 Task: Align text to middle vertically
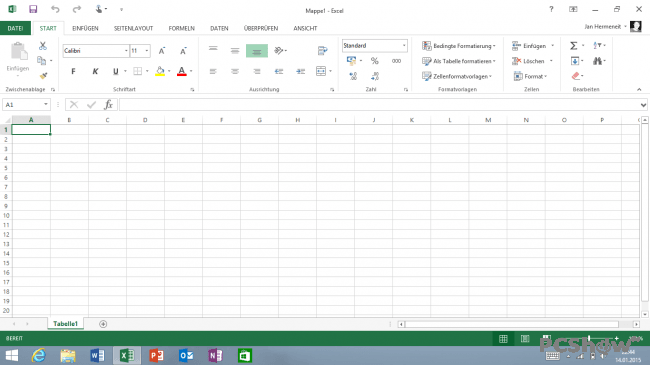click(235, 51)
